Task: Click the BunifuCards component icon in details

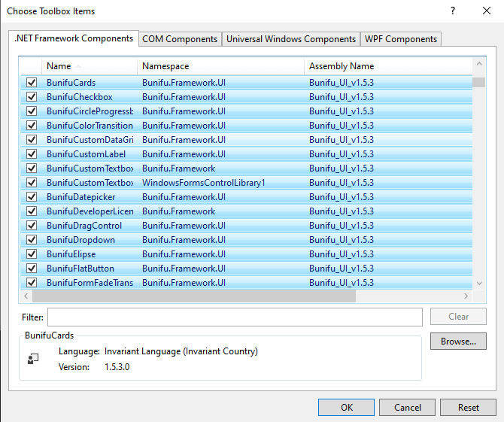Action: coord(33,359)
